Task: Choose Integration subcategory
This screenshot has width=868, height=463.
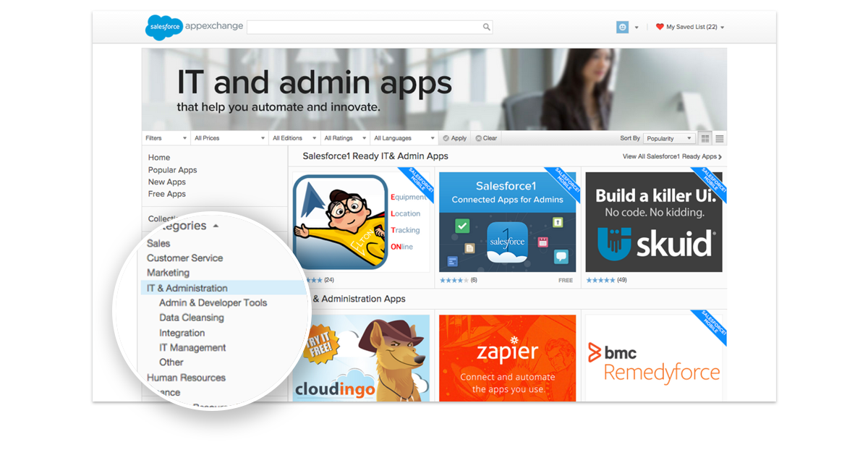Action: coord(182,333)
